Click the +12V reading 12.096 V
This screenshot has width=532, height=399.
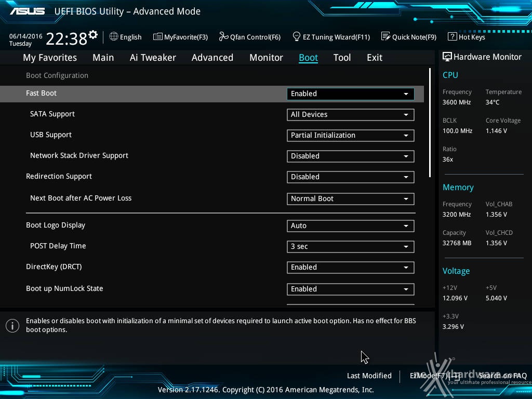[455, 298]
